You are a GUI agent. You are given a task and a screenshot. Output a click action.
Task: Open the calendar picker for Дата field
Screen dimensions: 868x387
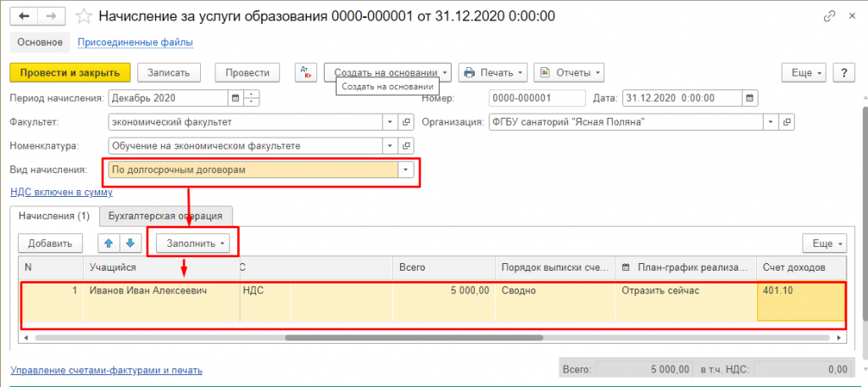point(749,98)
